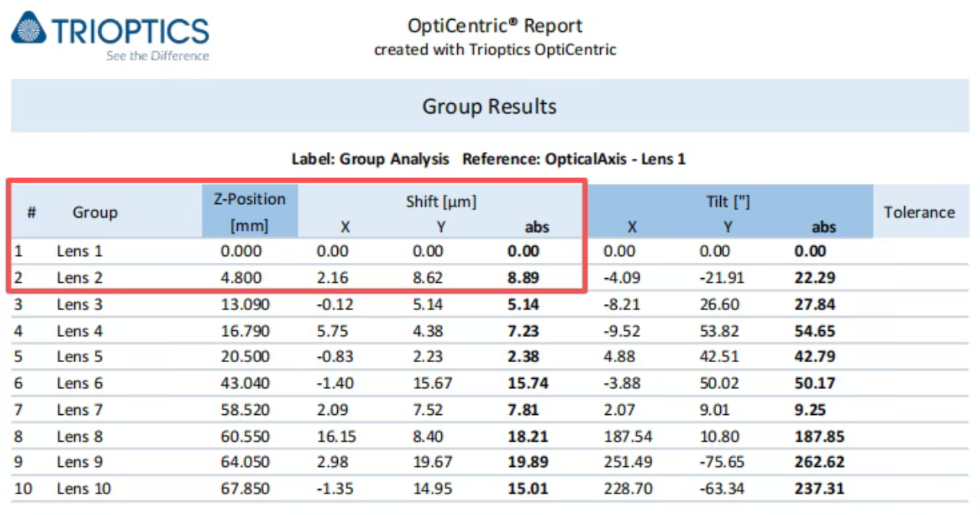This screenshot has height=515, width=980.
Task: Select the Group Results header banner
Action: [489, 106]
